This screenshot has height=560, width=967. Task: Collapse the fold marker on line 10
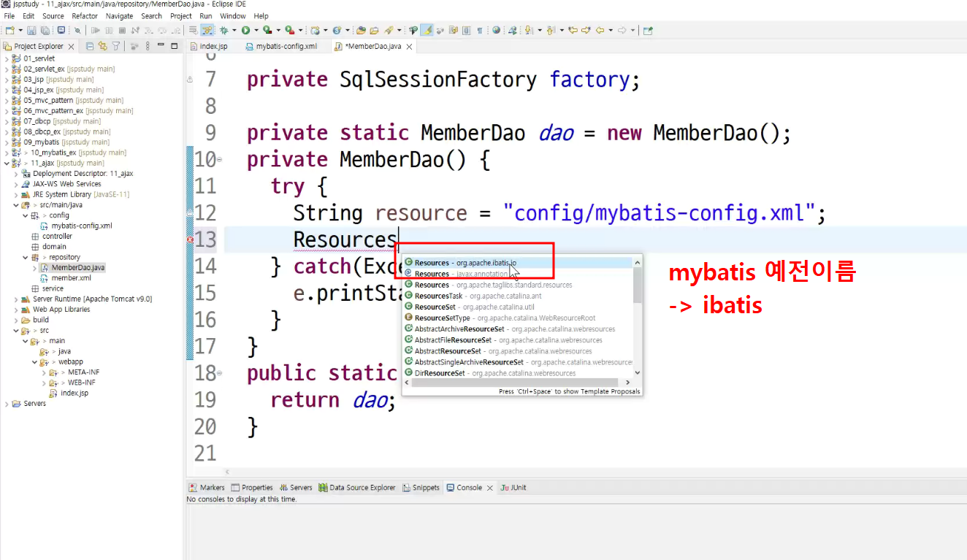pos(220,160)
